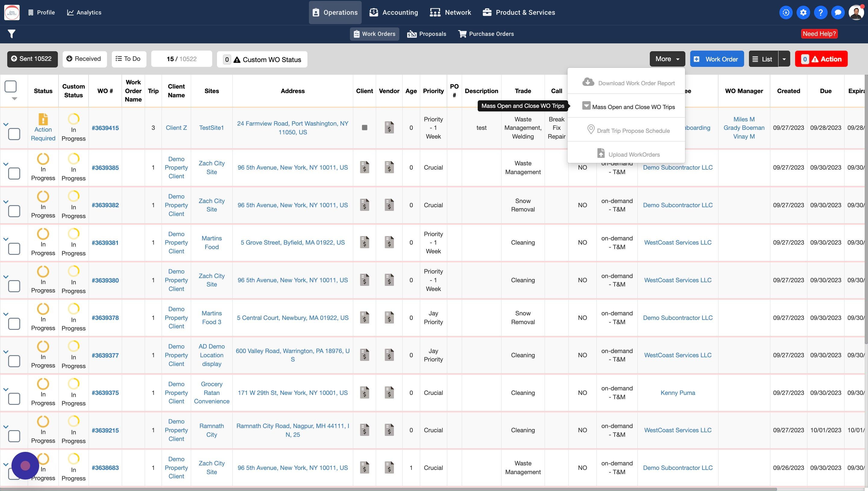This screenshot has width=868, height=491.
Task: Click the blue Work Order button
Action: pos(716,59)
